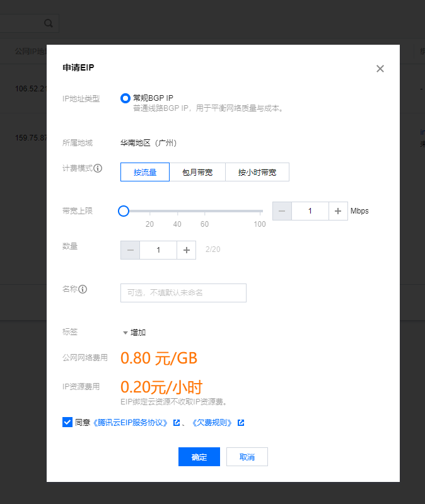425x504 pixels.
Task: Click the 60 tick label on bandwidth slider
Action: (x=204, y=224)
